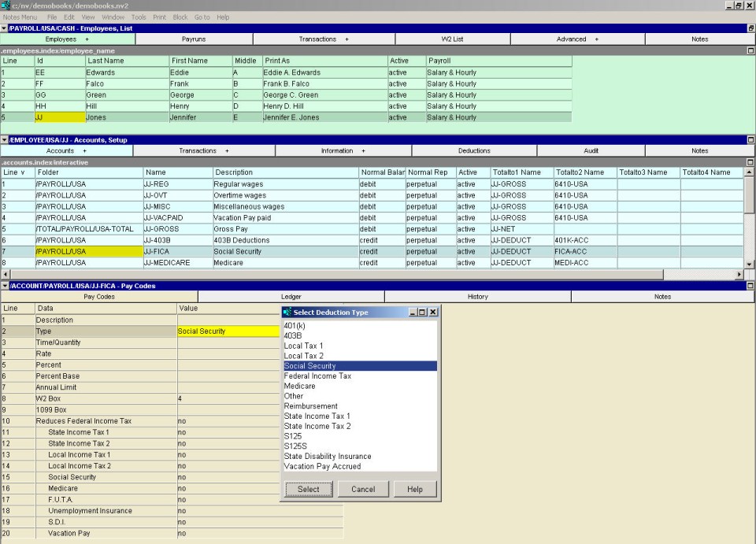Collapse the Pay Codes panel arrow icon
This screenshot has width=756, height=544.
pos(4,286)
